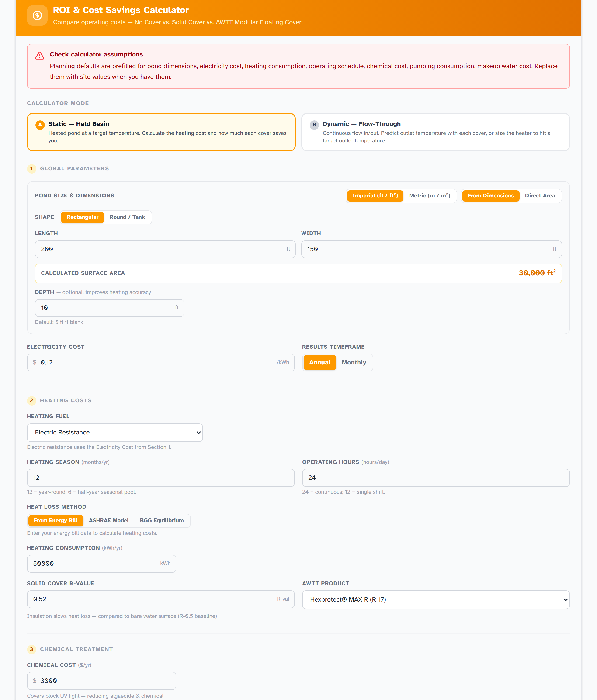Set results timeframe to Monthly
The image size is (597, 700).
click(354, 362)
